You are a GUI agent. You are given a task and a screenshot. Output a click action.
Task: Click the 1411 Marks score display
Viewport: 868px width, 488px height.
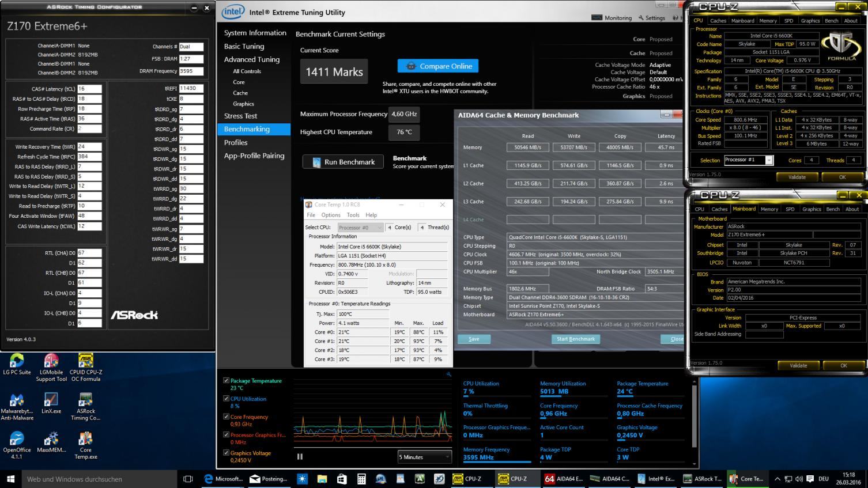point(334,72)
